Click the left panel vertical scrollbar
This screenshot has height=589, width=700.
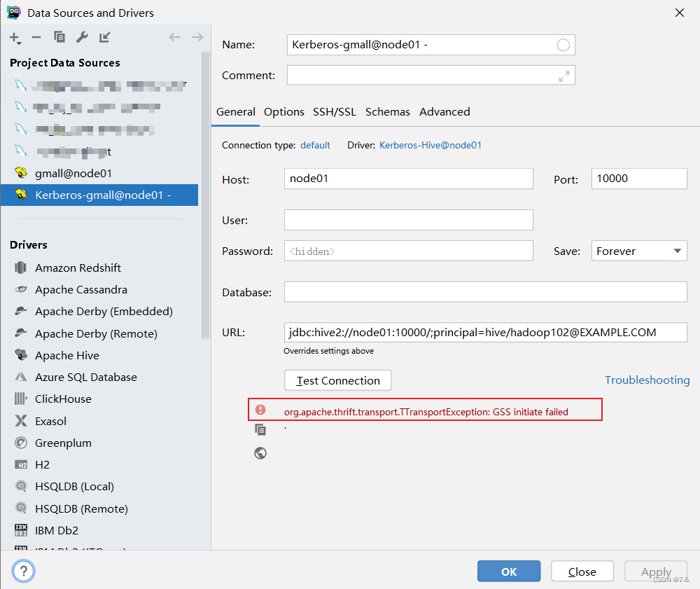(x=206, y=195)
